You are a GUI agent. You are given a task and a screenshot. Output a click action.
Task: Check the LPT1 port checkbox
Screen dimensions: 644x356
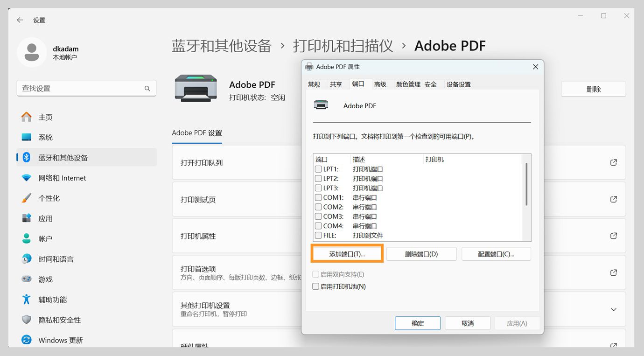click(x=319, y=169)
